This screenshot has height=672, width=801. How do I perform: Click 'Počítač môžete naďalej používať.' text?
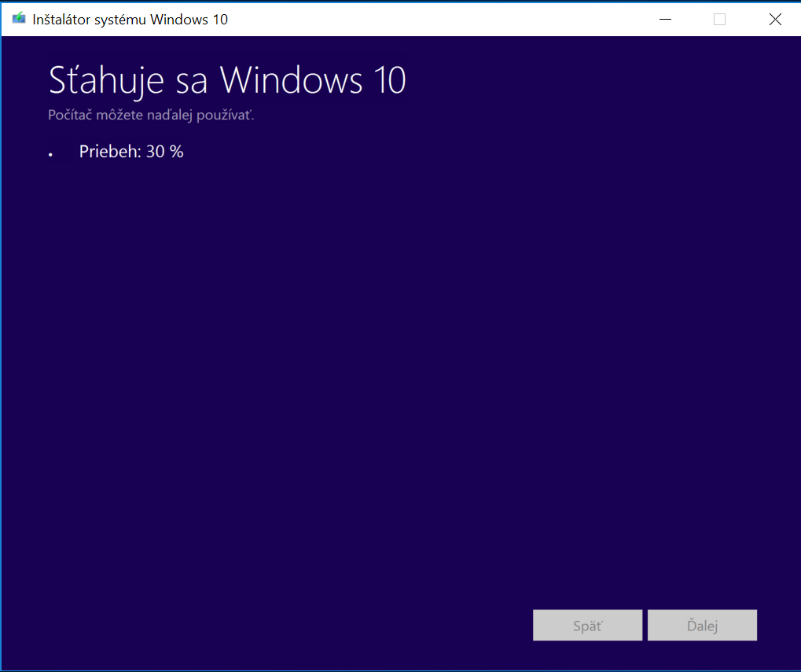(x=151, y=115)
